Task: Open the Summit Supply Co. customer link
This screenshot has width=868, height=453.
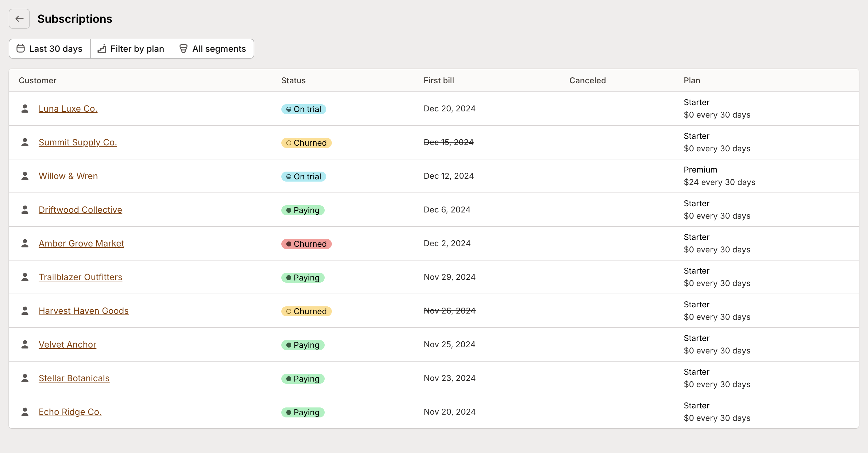Action: point(78,142)
